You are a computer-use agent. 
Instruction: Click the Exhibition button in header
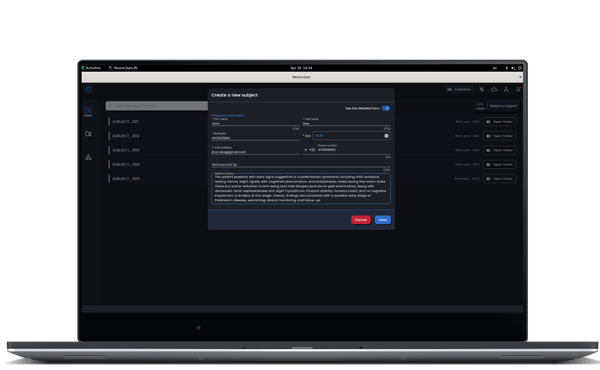[x=459, y=90]
